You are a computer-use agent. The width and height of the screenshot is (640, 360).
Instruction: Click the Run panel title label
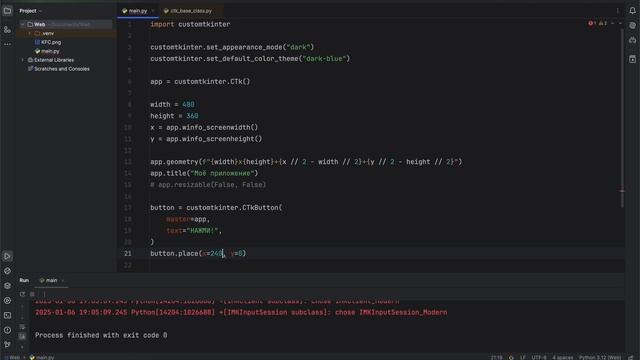click(24, 280)
